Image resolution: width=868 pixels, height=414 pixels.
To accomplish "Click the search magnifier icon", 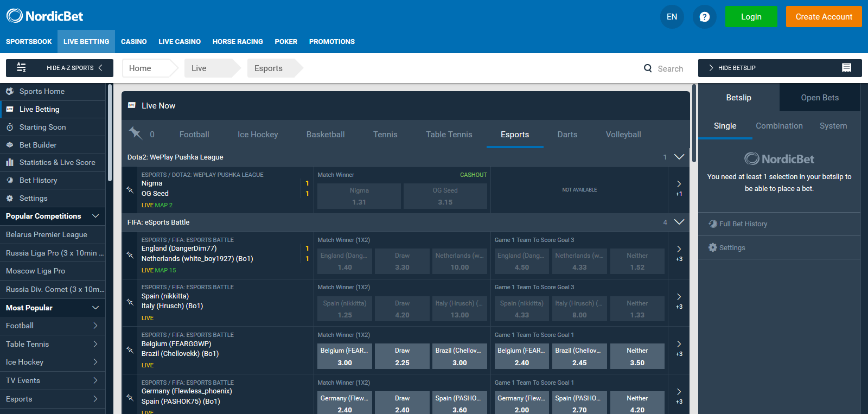I will pyautogui.click(x=648, y=68).
